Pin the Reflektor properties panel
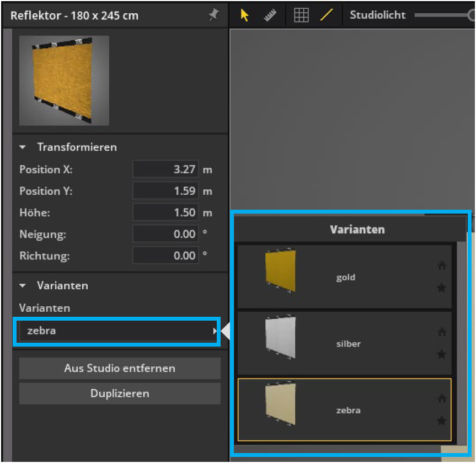 (x=214, y=15)
